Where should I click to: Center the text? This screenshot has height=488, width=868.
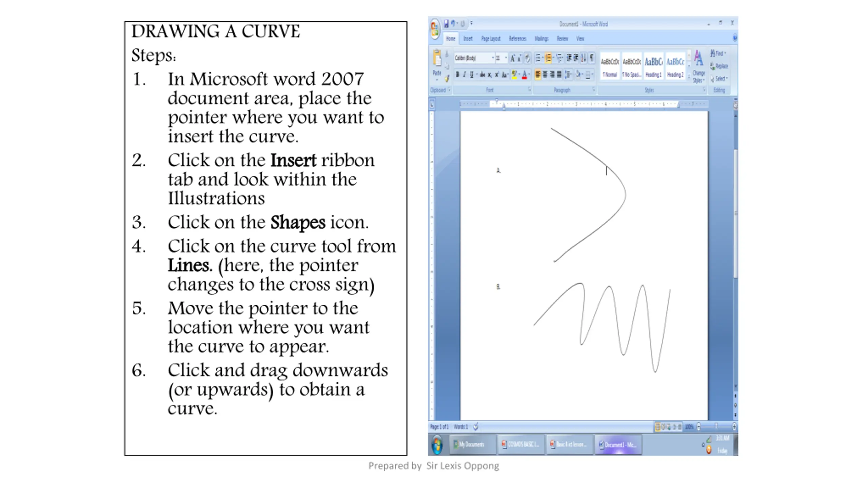(545, 75)
